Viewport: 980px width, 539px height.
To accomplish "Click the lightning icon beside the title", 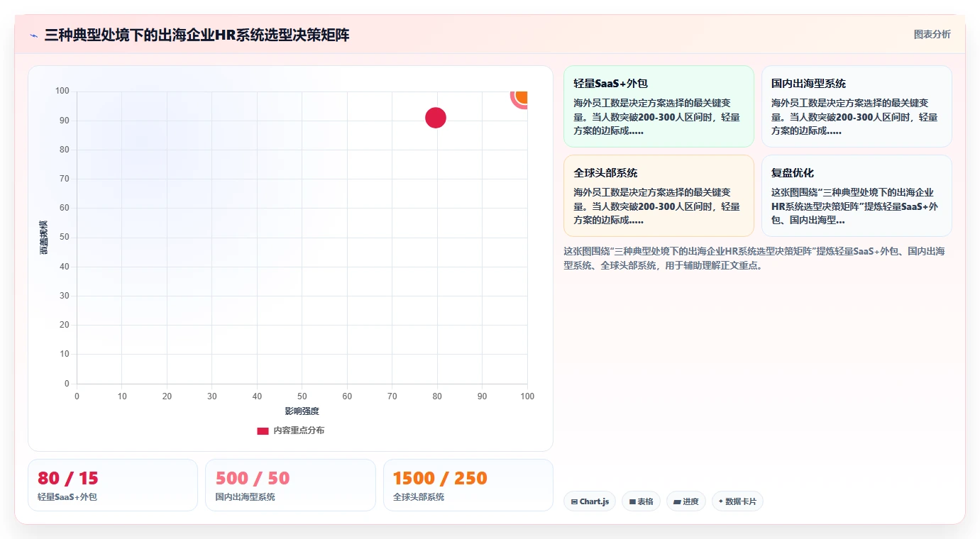I will coord(33,35).
